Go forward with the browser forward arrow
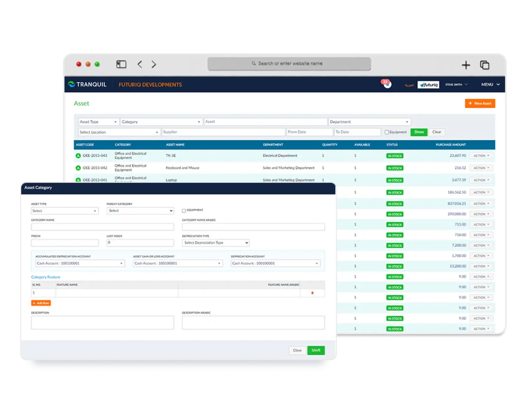The width and height of the screenshot is (527, 420). click(154, 64)
